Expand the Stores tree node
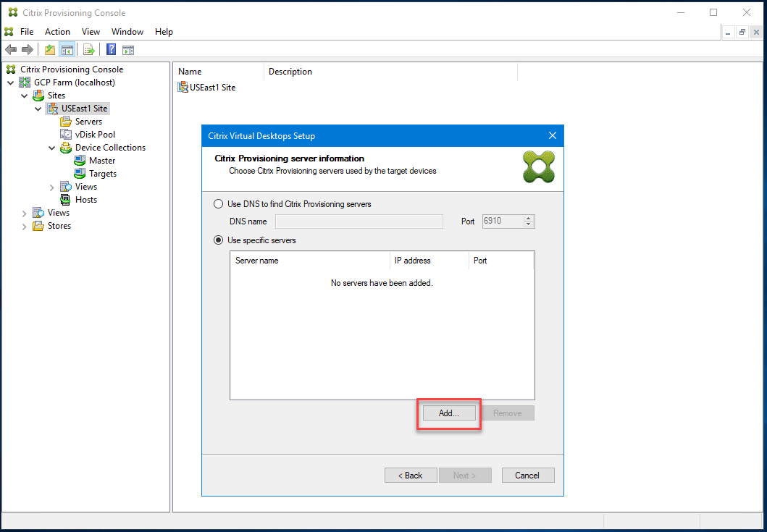Viewport: 767px width, 532px height. [24, 225]
